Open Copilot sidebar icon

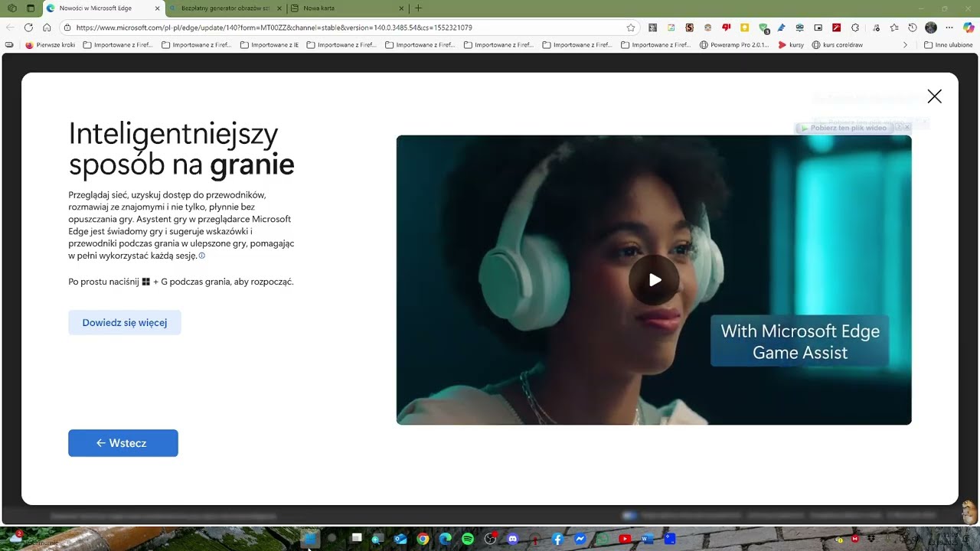pyautogui.click(x=969, y=28)
